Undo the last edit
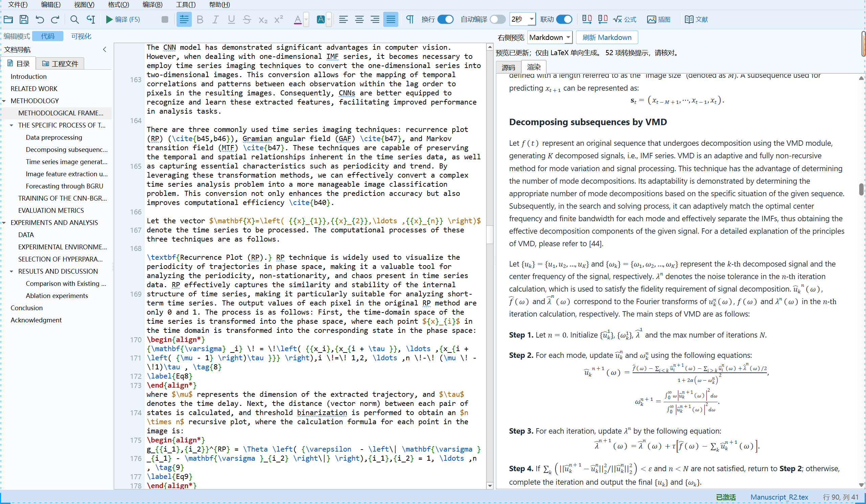This screenshot has height=504, width=866. pos(40,19)
